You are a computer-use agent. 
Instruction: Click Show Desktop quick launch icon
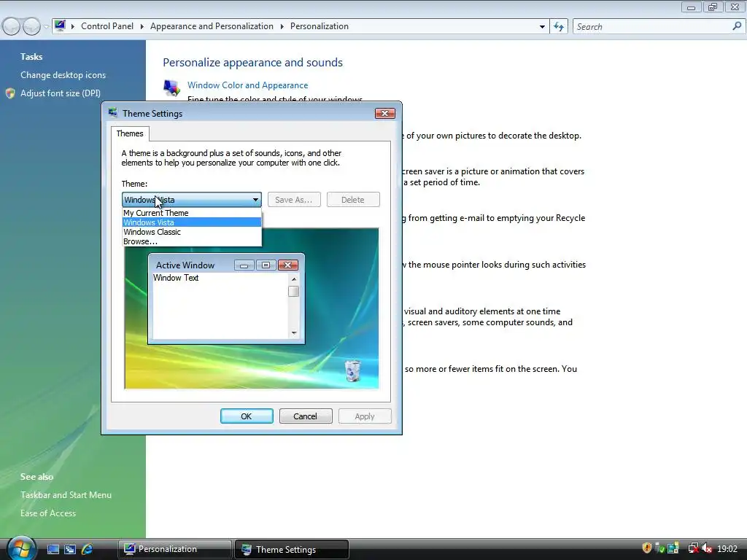pyautogui.click(x=53, y=550)
